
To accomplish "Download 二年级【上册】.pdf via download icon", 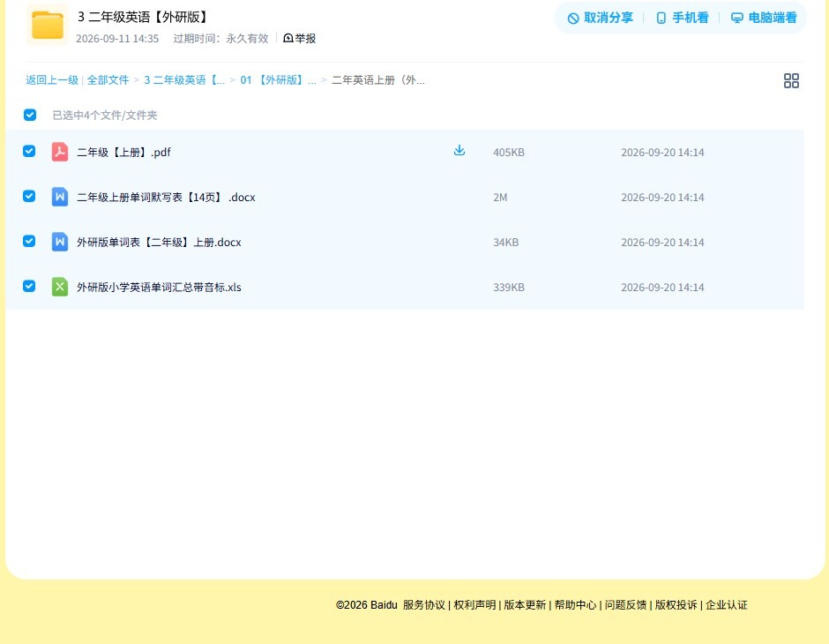I will coord(459,150).
